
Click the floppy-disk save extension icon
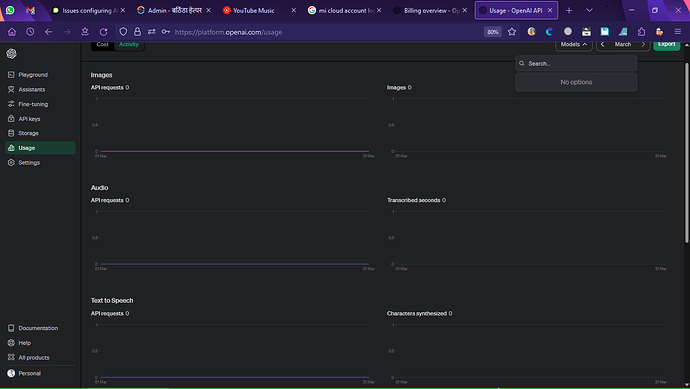pyautogui.click(x=605, y=32)
